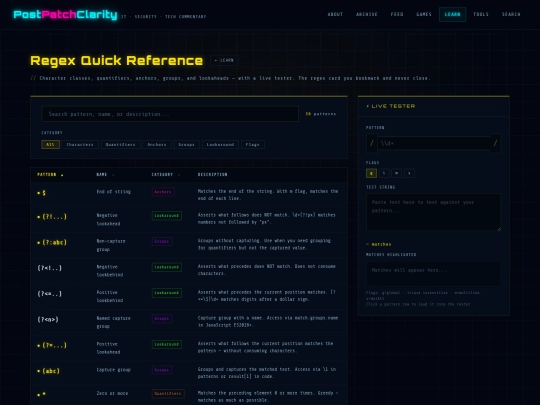The width and height of the screenshot is (540, 405).
Task: Open the Games nav item
Action: coord(424,14)
